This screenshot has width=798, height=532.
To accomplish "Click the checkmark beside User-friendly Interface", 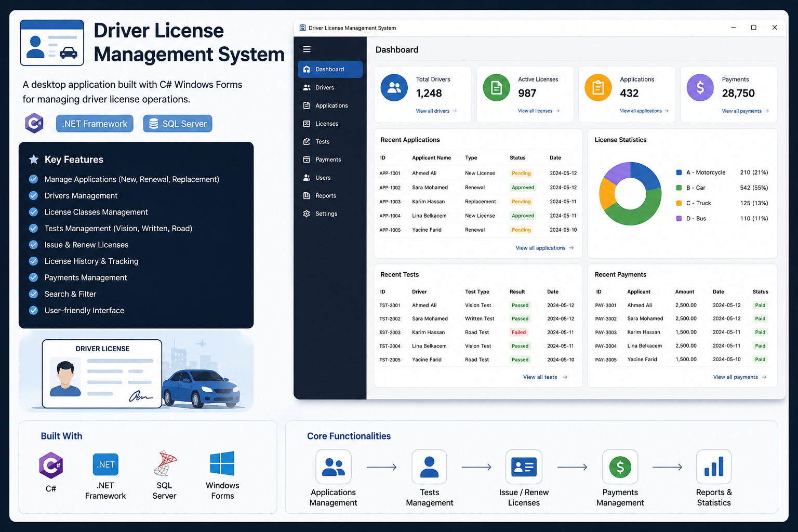I will tap(33, 310).
